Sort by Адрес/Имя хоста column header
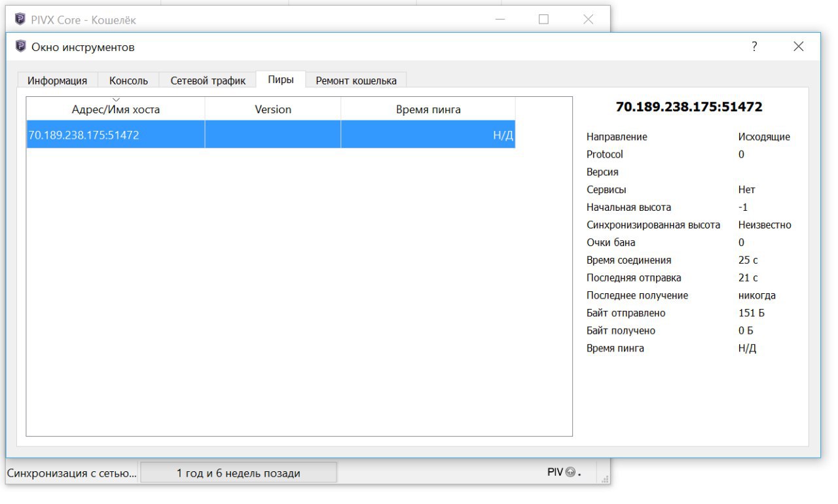The height and width of the screenshot is (504, 838). click(x=116, y=109)
